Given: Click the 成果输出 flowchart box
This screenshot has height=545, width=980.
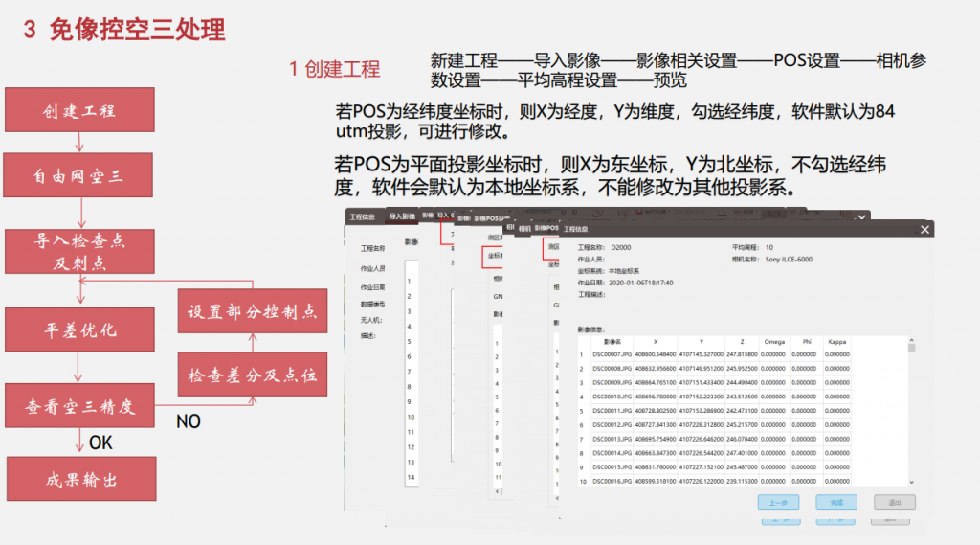Looking at the screenshot, I should click(x=81, y=479).
